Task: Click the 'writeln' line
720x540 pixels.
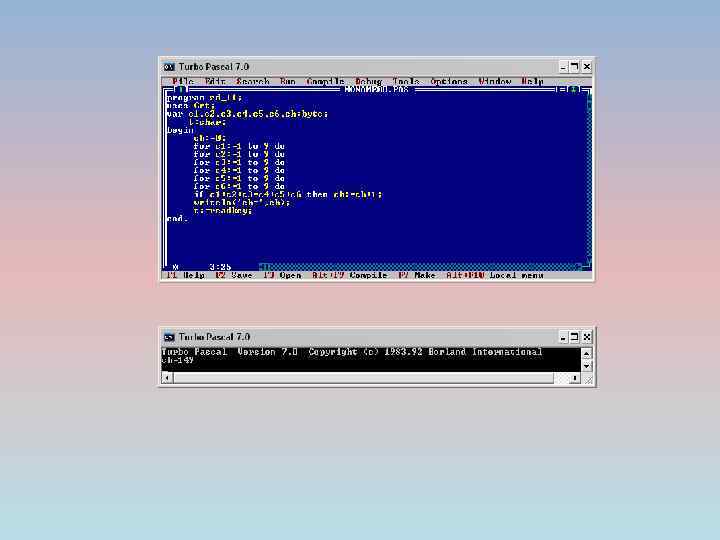Action: point(242,202)
